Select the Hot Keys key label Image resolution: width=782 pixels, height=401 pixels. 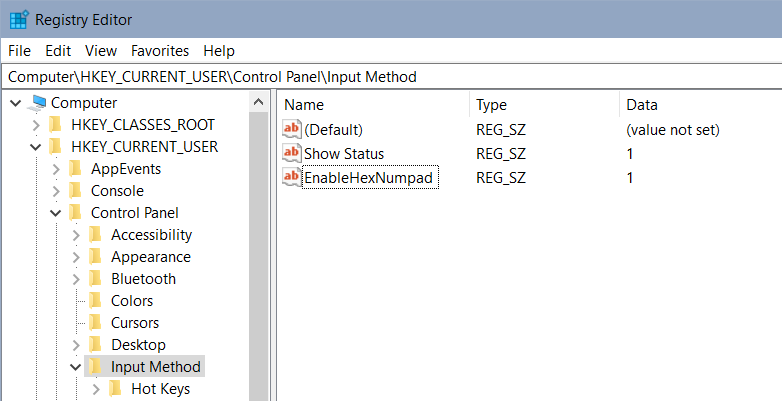tap(161, 389)
